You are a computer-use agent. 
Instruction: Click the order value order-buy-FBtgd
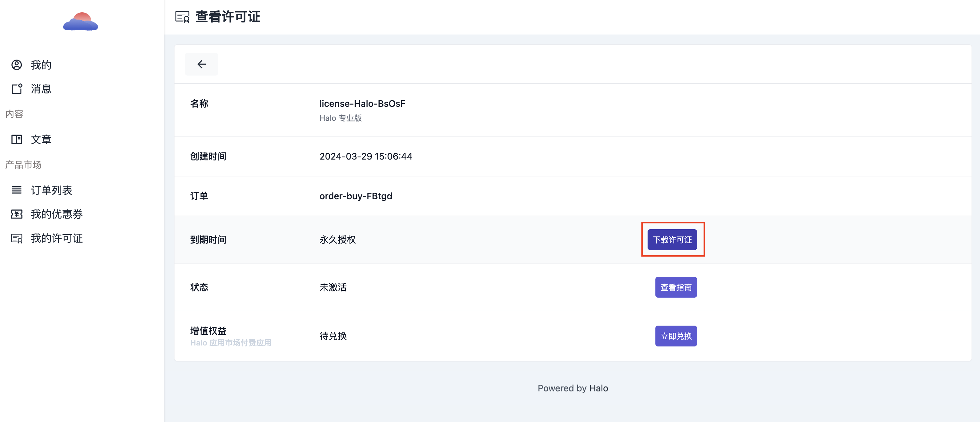coord(356,196)
